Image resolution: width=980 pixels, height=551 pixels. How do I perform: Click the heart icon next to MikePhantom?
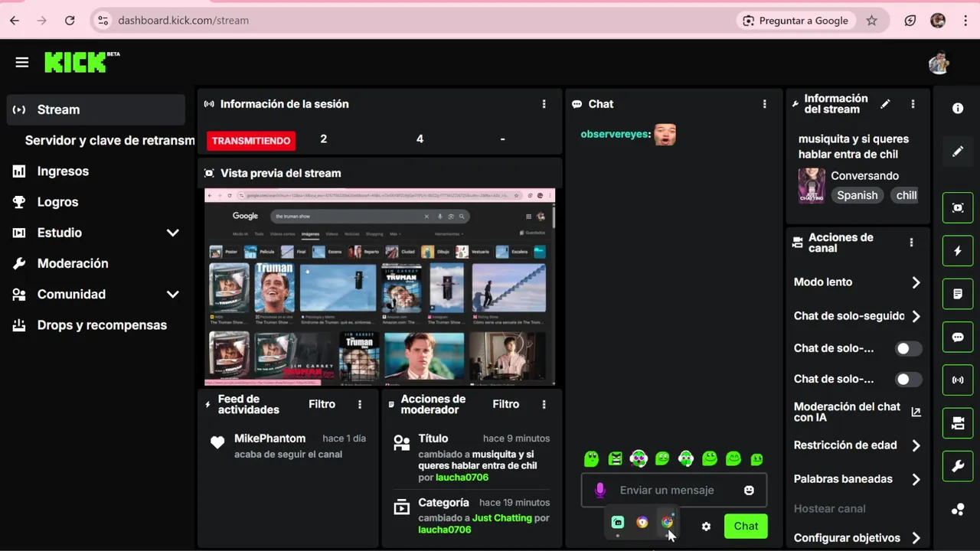(217, 442)
